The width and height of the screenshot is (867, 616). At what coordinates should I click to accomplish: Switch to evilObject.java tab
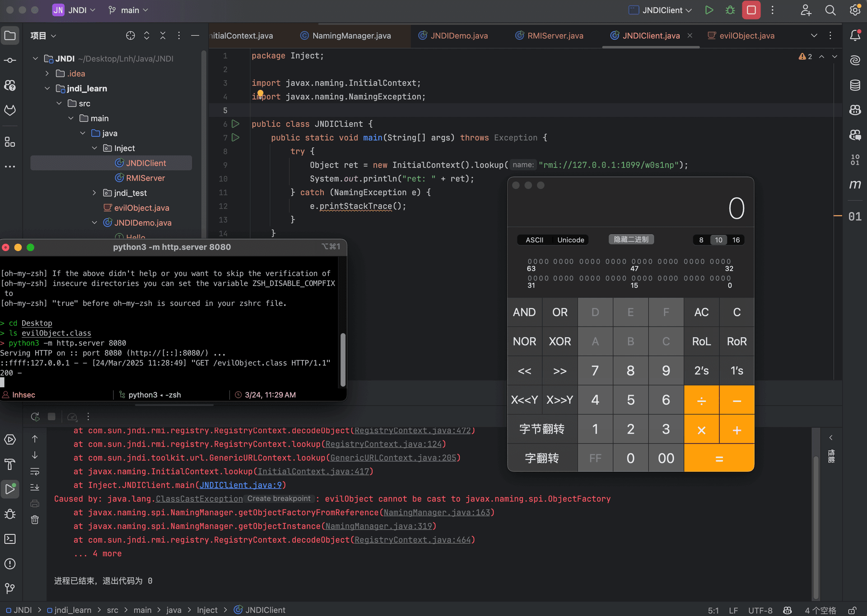(741, 36)
